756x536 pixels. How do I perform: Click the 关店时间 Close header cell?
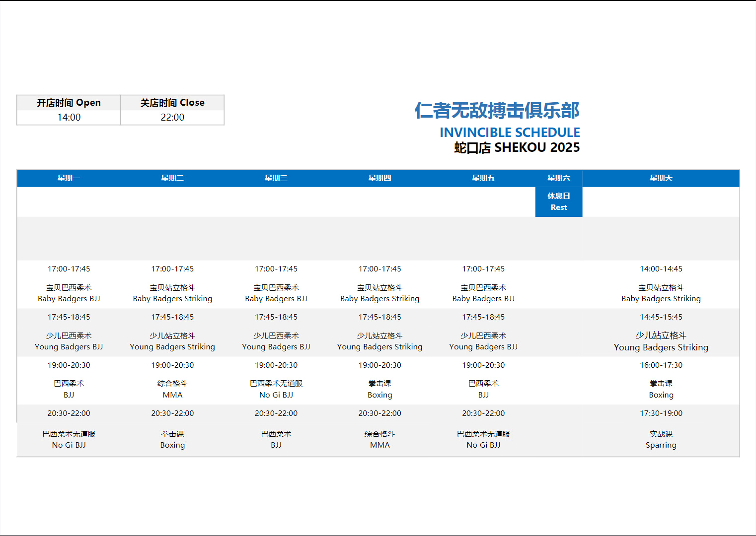tap(172, 103)
